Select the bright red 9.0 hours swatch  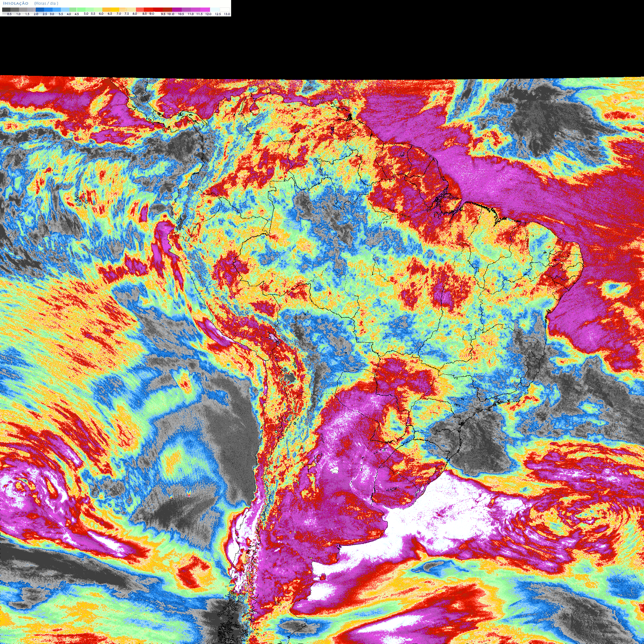pyautogui.click(x=148, y=10)
